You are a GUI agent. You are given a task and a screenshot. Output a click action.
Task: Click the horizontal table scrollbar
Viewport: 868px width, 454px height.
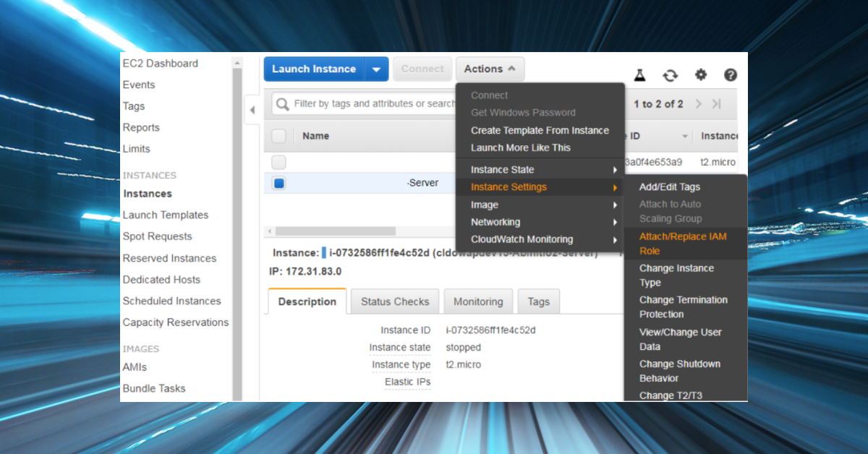click(x=335, y=231)
